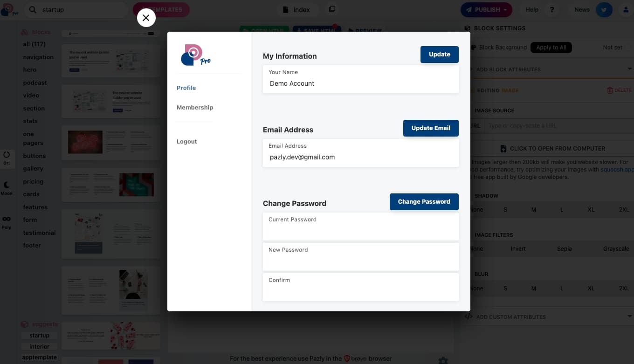The width and height of the screenshot is (634, 364).
Task: Click the copy pages icon beside index
Action: [332, 9]
